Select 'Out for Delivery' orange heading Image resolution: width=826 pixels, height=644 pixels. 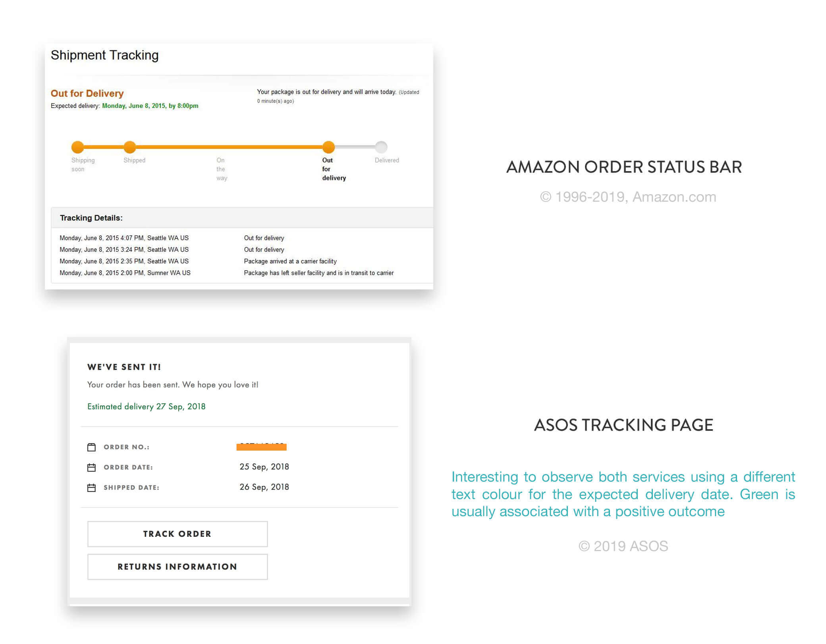[x=87, y=93]
